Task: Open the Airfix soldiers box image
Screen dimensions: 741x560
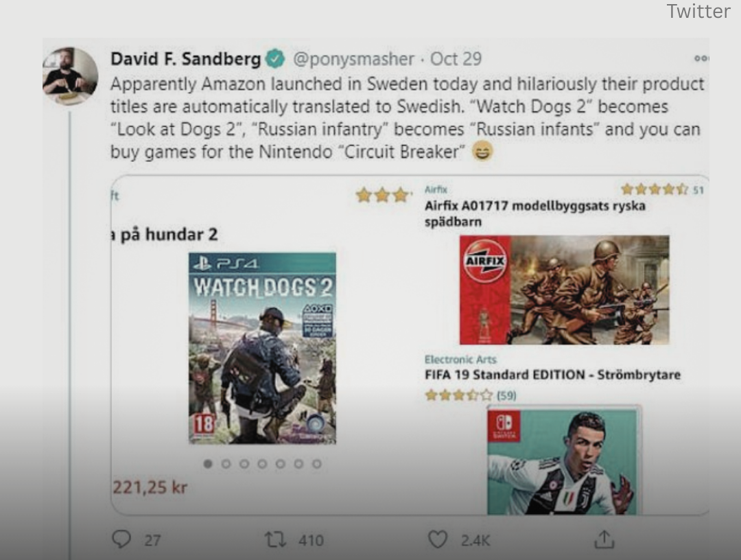Action: (564, 290)
